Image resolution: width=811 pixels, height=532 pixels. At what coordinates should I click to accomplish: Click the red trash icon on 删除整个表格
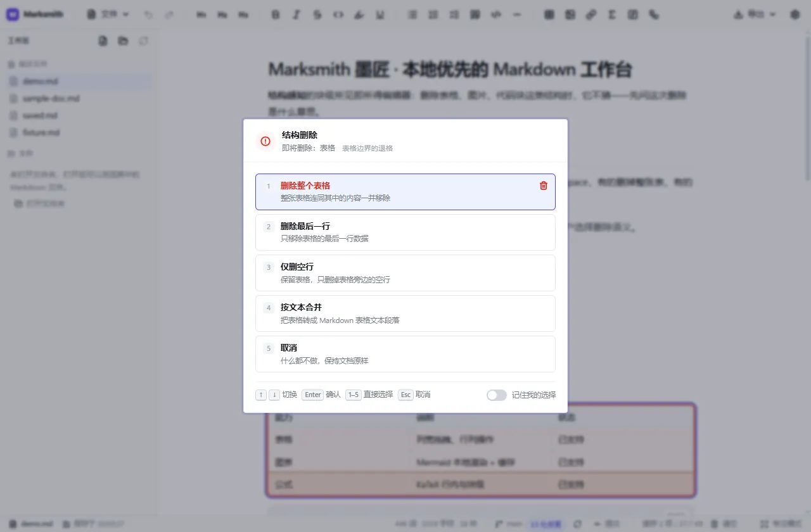tap(543, 186)
